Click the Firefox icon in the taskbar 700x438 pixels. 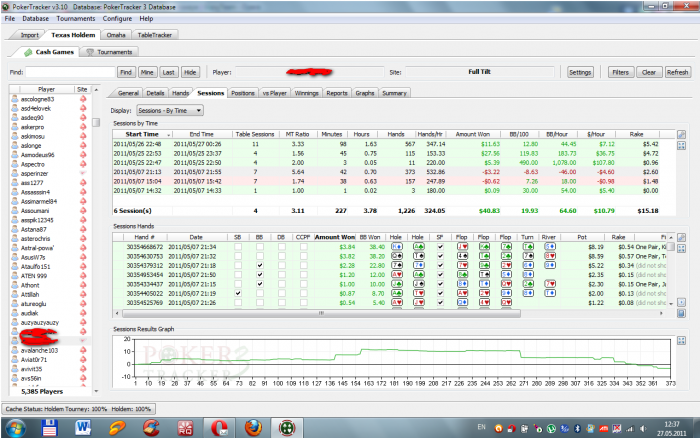click(253, 426)
